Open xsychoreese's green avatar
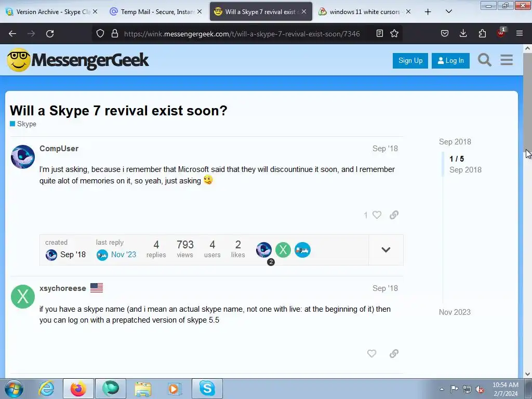The height and width of the screenshot is (399, 532). click(23, 297)
